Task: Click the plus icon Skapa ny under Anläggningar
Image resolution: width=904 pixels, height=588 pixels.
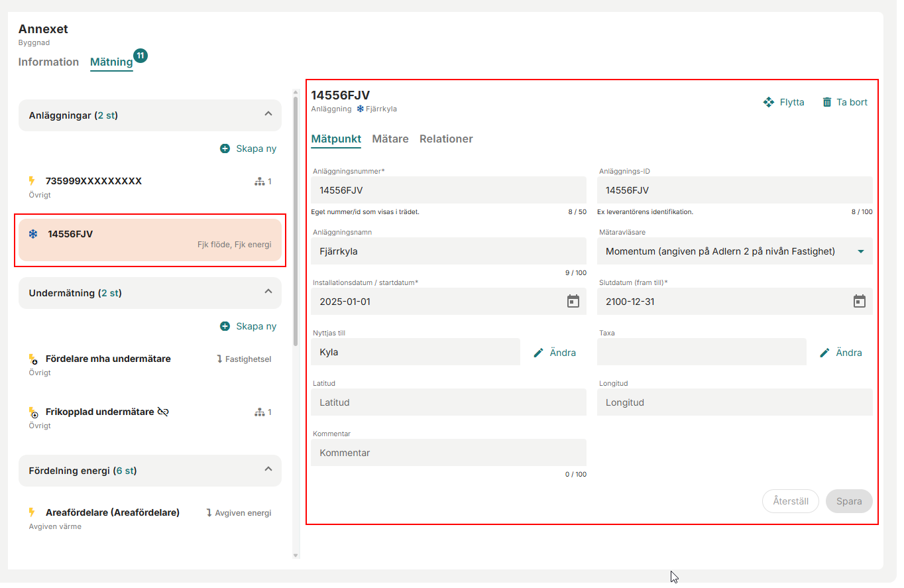Action: coord(225,148)
